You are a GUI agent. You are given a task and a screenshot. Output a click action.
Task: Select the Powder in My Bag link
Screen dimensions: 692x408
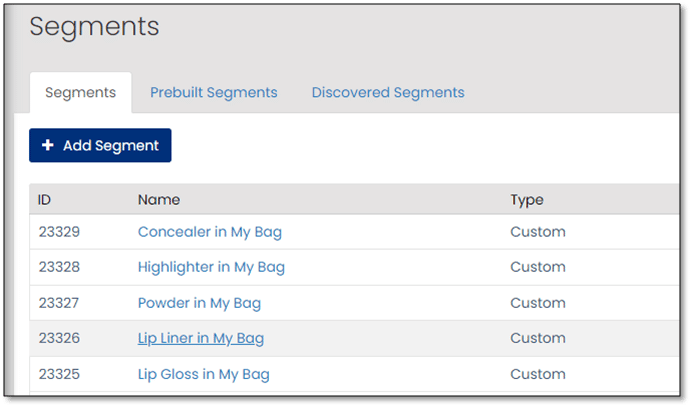(198, 303)
